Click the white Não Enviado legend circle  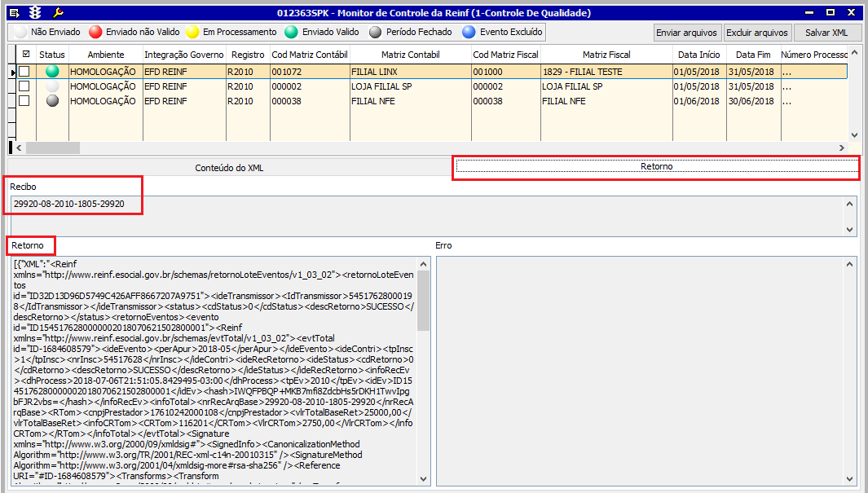coord(20,32)
